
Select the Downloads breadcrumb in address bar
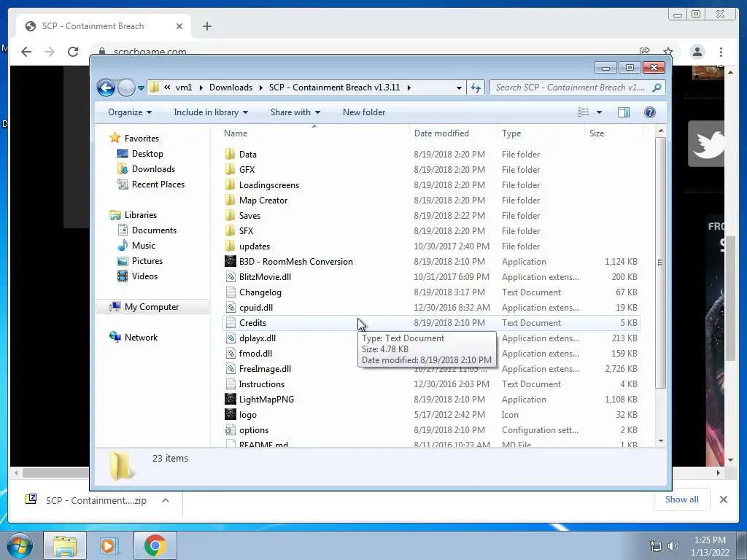coord(231,87)
